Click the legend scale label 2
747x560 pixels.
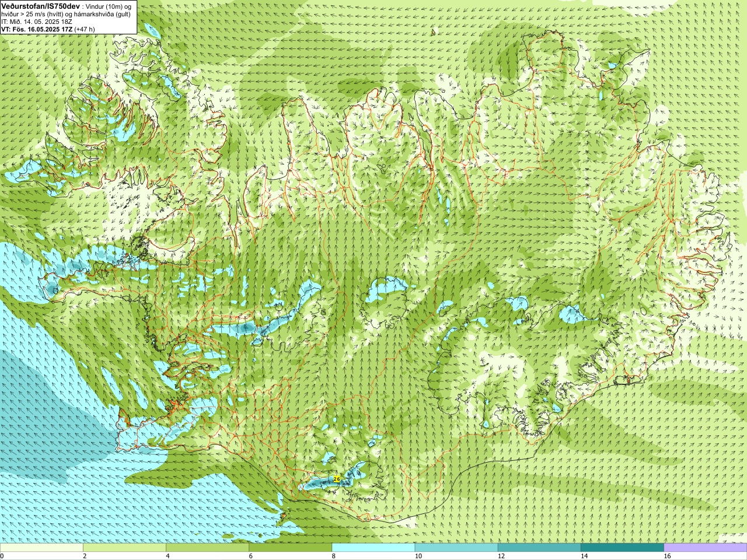point(85,556)
